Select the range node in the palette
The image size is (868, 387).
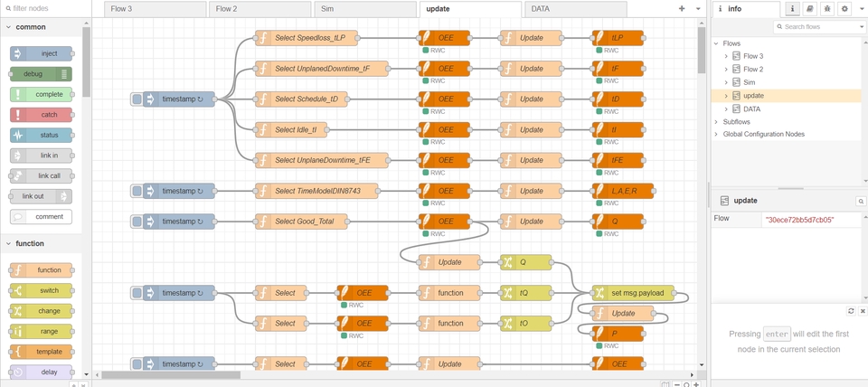coord(41,331)
